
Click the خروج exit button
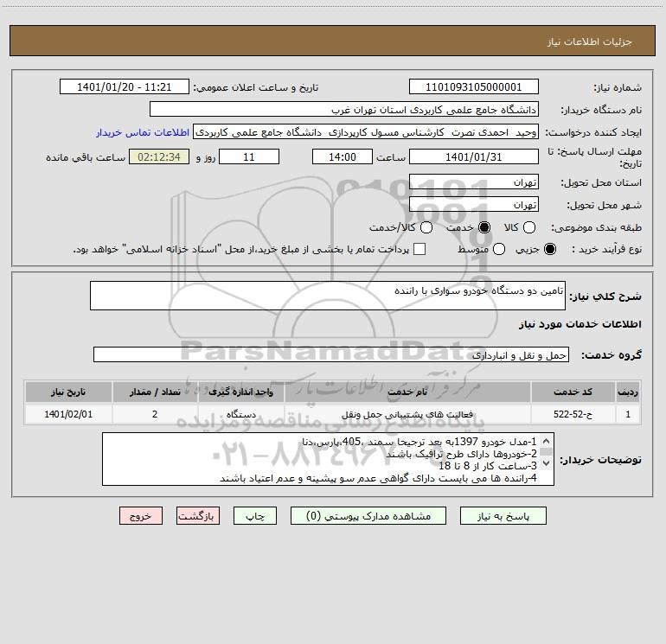click(141, 516)
